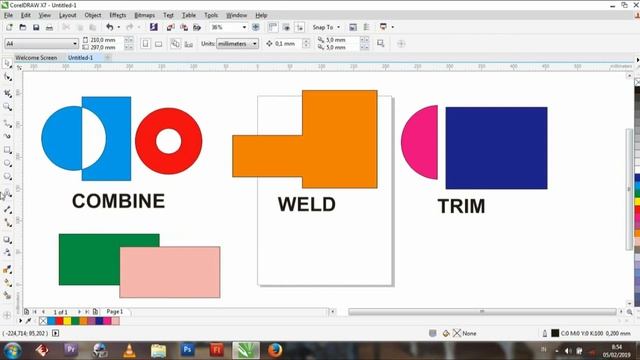640x360 pixels.
Task: Select the Ellipse tool
Action: pyautogui.click(x=7, y=164)
